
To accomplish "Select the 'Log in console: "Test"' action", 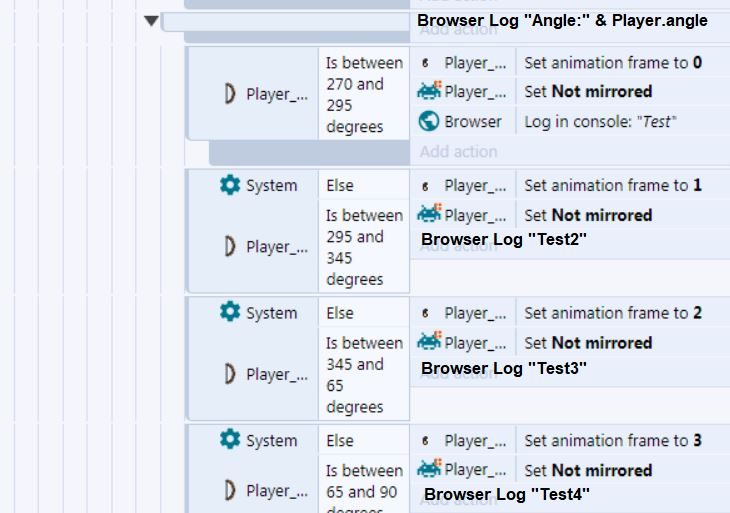I will [600, 122].
